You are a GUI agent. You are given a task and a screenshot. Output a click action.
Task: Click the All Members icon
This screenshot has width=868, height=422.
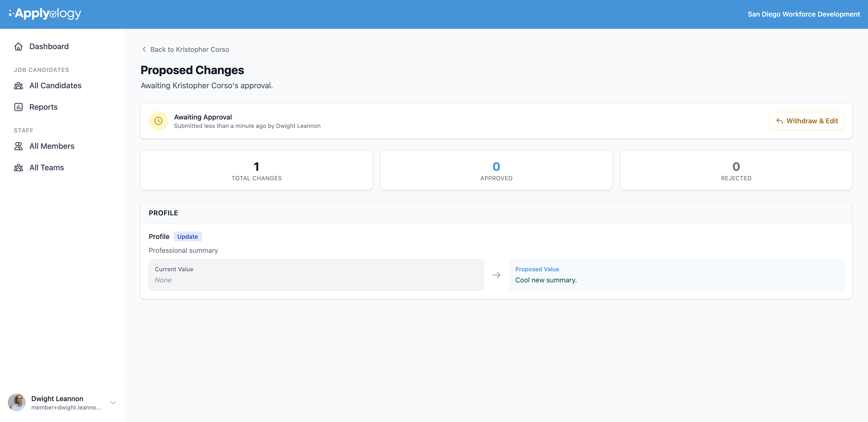(x=18, y=146)
